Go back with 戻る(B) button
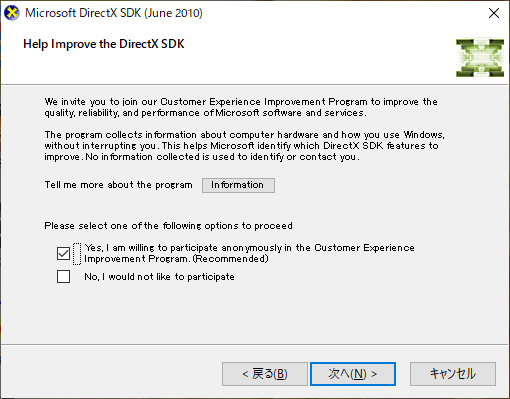The height and width of the screenshot is (399, 510). point(265,374)
